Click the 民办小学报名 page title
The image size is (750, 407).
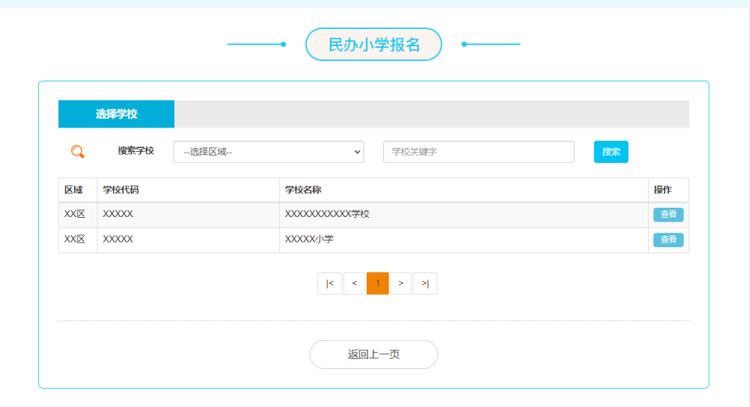point(374,44)
